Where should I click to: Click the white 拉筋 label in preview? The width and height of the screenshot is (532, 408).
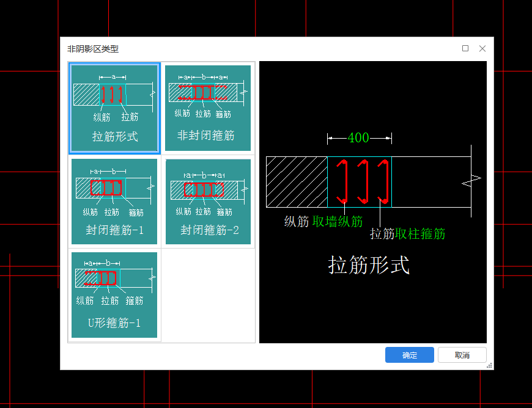click(382, 234)
